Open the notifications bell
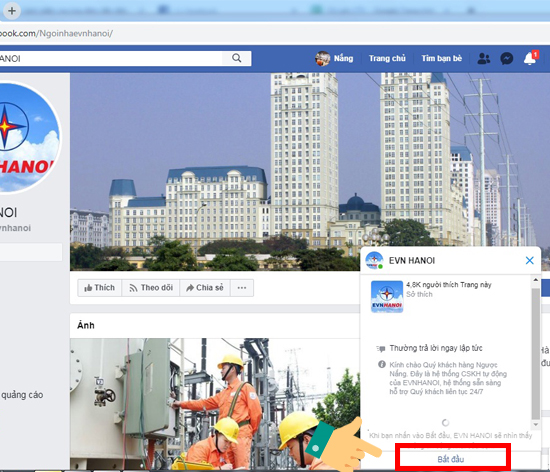550x472 pixels. click(530, 59)
